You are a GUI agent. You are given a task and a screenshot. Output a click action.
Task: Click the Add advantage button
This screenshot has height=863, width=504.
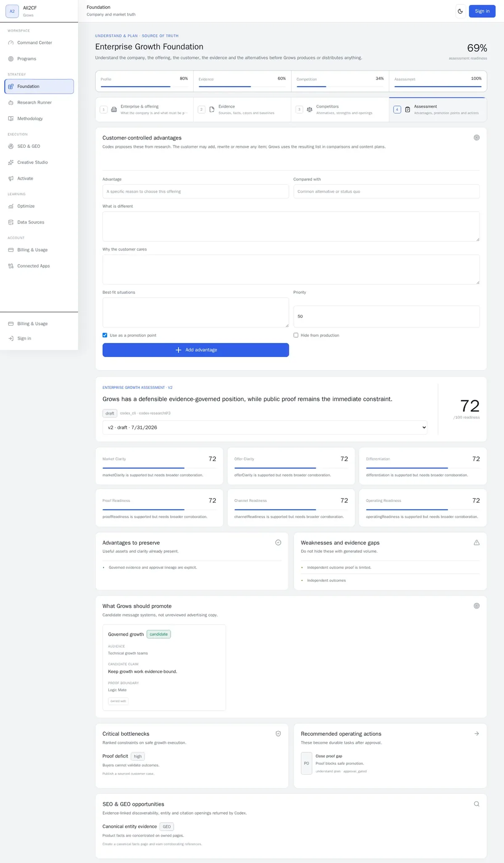point(196,350)
